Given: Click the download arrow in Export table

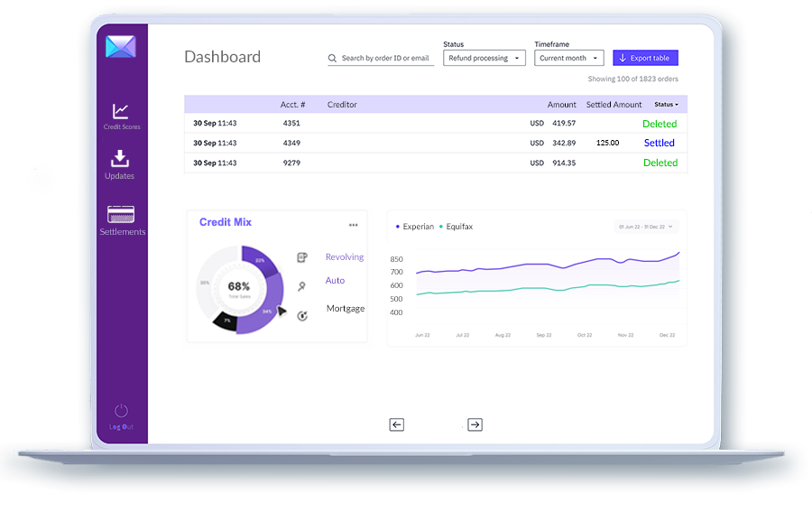Looking at the screenshot, I should point(623,58).
